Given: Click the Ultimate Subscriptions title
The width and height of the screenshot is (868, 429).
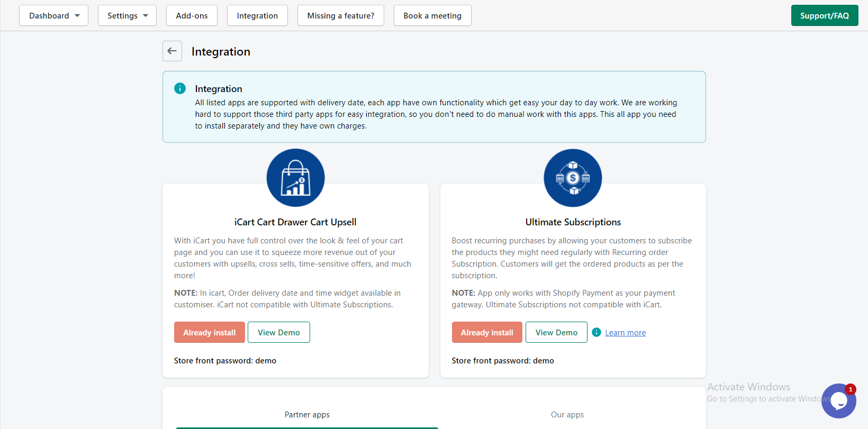Looking at the screenshot, I should pos(573,222).
